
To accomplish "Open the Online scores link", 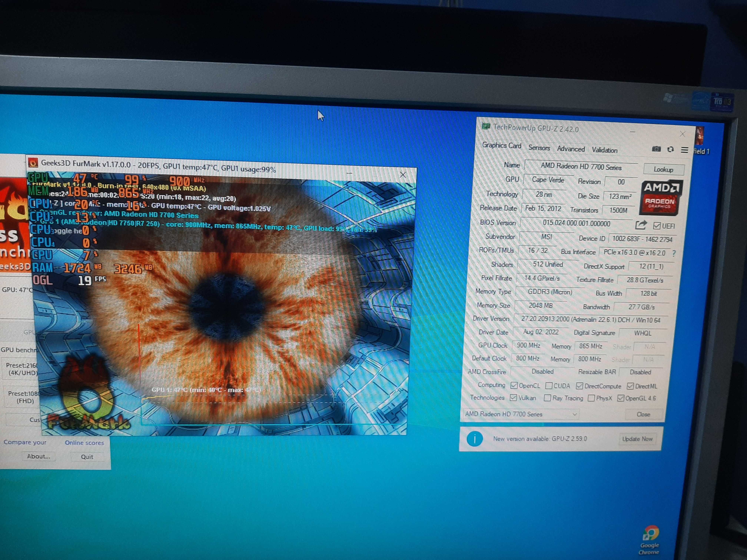I will click(x=84, y=443).
